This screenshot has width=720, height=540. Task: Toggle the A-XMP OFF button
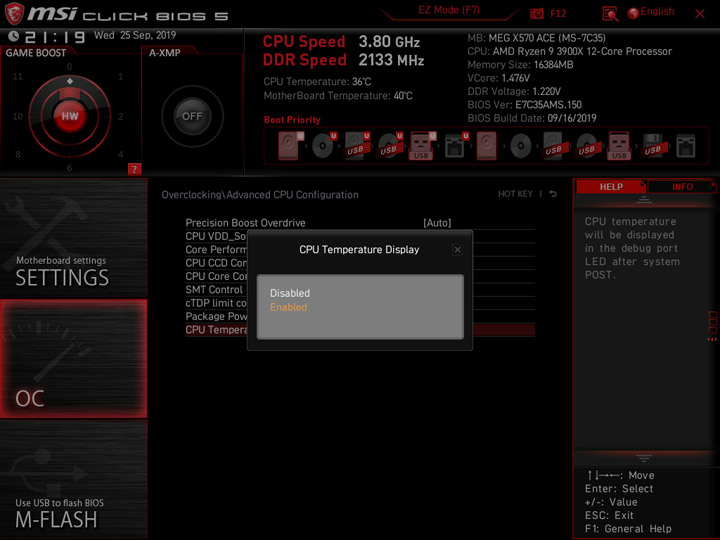[x=192, y=116]
